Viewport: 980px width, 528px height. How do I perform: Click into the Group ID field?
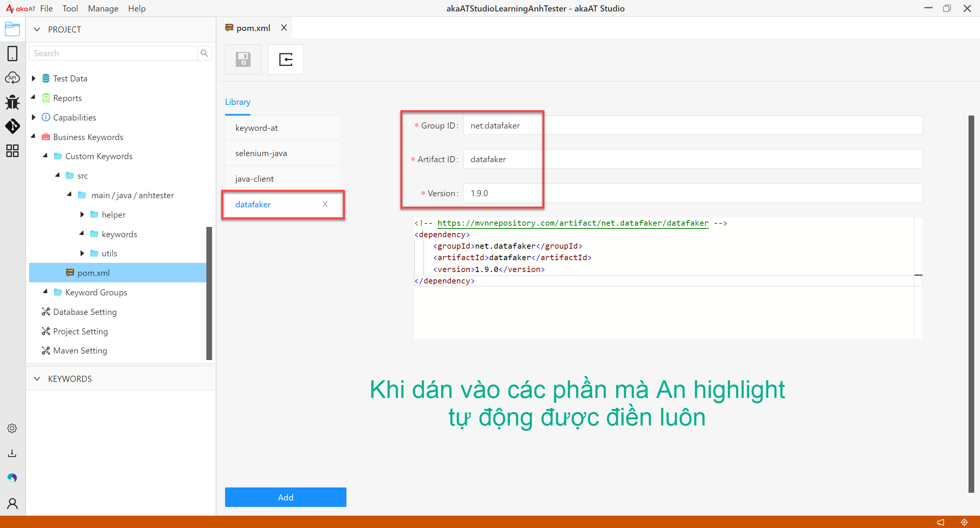(693, 125)
